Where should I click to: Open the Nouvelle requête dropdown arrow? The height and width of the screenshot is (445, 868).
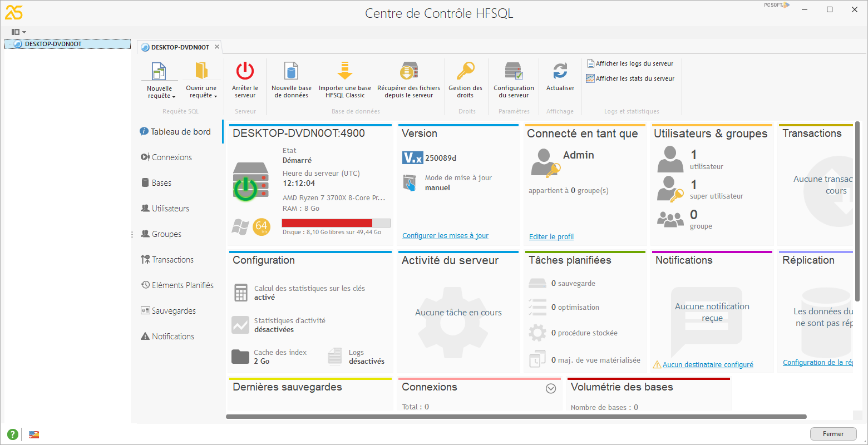click(174, 97)
